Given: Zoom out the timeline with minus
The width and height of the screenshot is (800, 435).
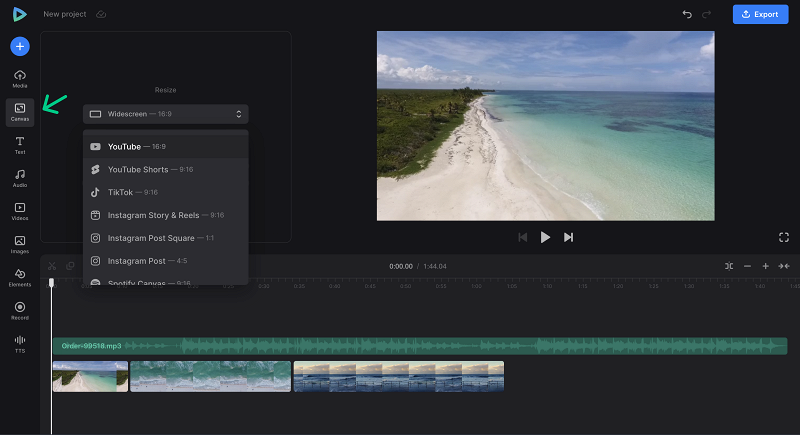Looking at the screenshot, I should [747, 266].
